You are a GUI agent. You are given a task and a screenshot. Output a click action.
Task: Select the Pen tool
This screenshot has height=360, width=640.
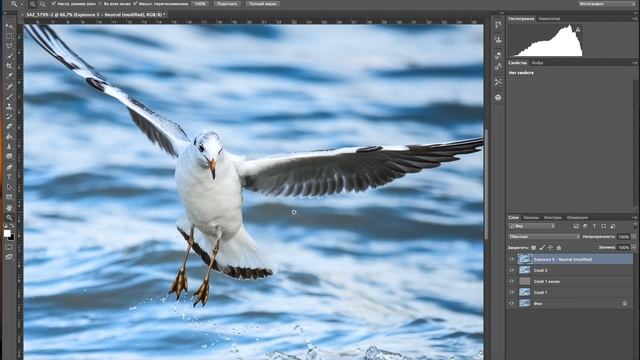[9, 167]
